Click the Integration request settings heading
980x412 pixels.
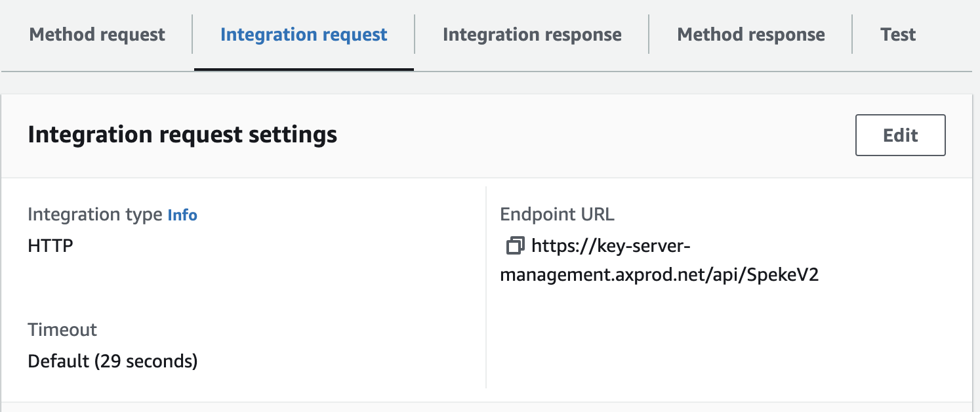[x=182, y=134]
